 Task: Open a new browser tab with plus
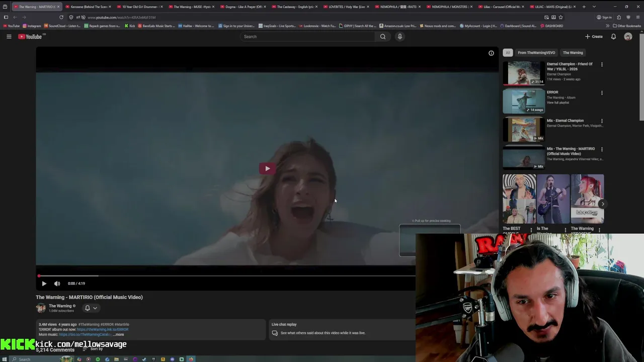(x=584, y=7)
